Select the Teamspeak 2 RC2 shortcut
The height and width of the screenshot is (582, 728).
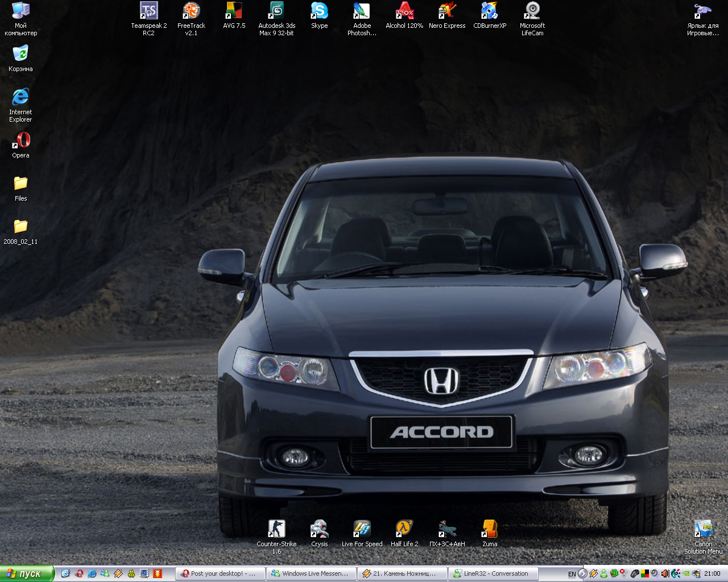coord(149,19)
